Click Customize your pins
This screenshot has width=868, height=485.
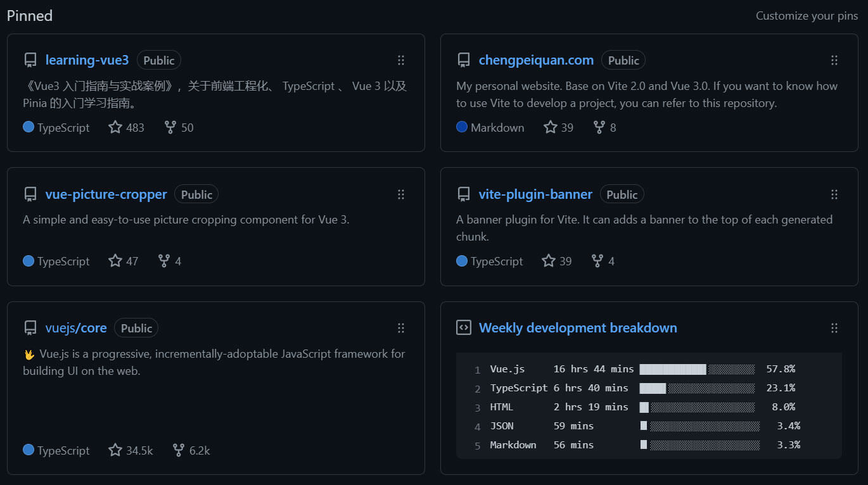pos(807,16)
